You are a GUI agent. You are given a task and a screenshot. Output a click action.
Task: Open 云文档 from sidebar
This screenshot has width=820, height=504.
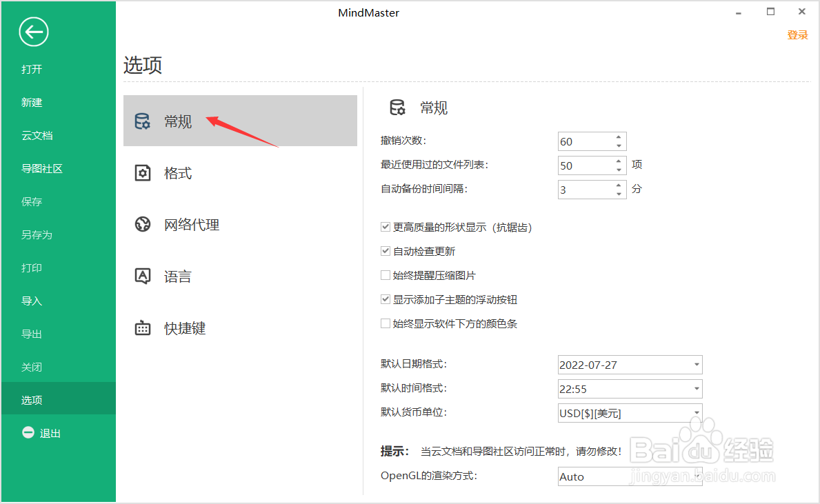[x=37, y=135]
